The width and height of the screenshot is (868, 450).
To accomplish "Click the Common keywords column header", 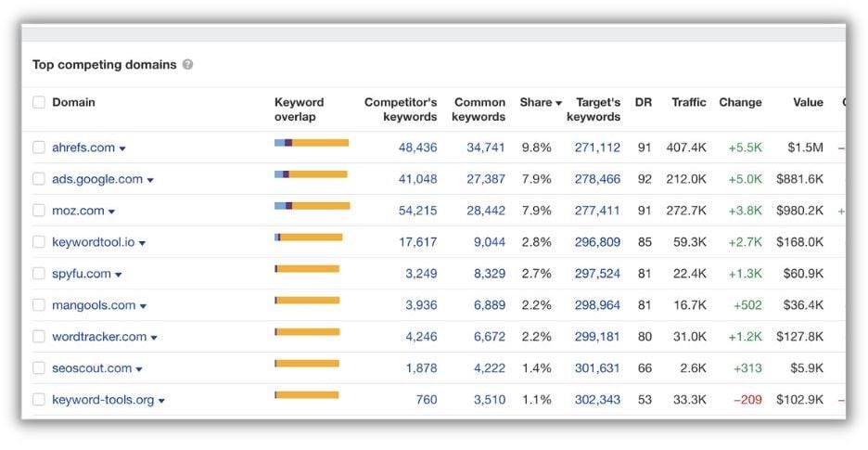I will pyautogui.click(x=479, y=109).
